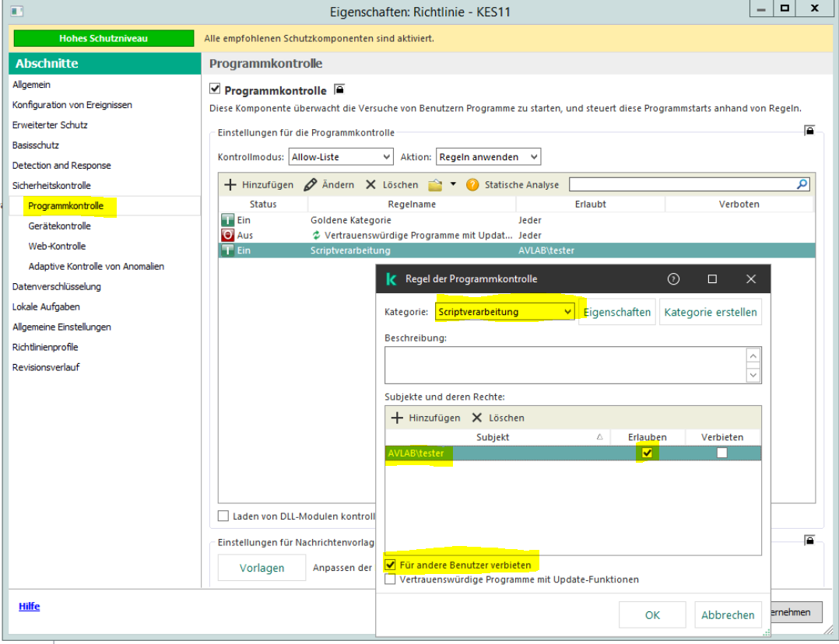
Task: Close the Regel der Programmkontrolle dialog
Action: pyautogui.click(x=751, y=278)
